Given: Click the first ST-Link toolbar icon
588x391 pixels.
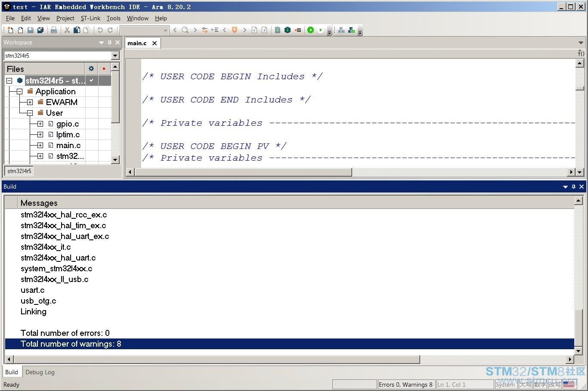Looking at the screenshot, I should tap(342, 30).
